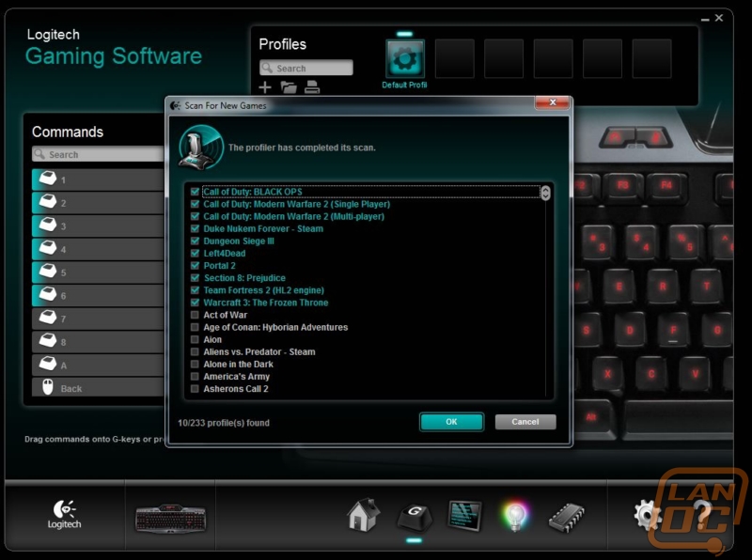Click the mouse icon for Back command
Viewport: 752px width, 560px height.
[x=48, y=387]
